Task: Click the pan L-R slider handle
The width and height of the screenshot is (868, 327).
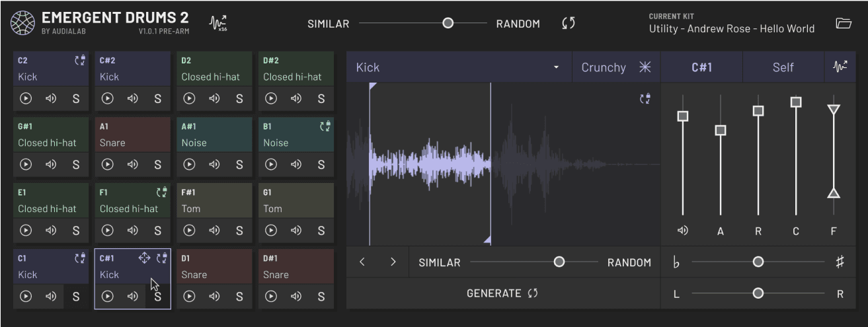Action: coord(758,293)
